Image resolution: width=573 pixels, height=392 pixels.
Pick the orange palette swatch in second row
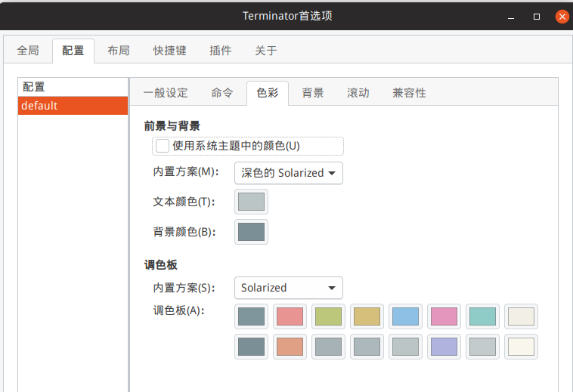point(290,347)
